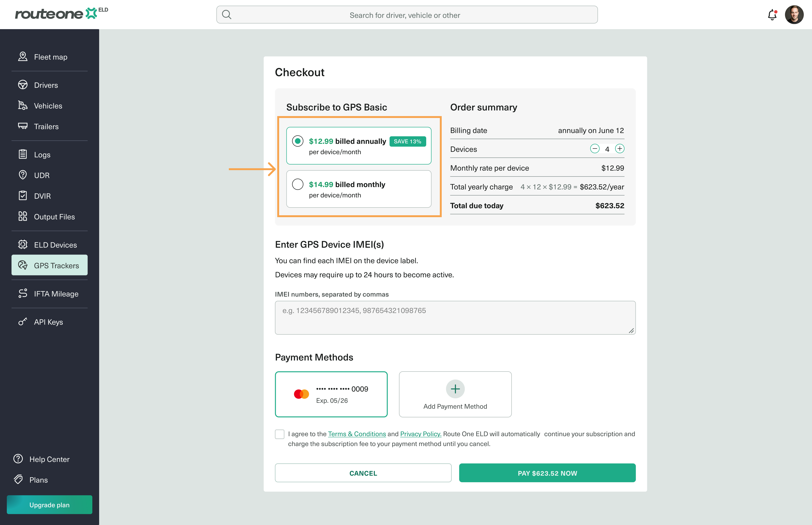This screenshot has height=525, width=812.
Task: Click the PAY $623.52 NOW button
Action: [x=547, y=473]
